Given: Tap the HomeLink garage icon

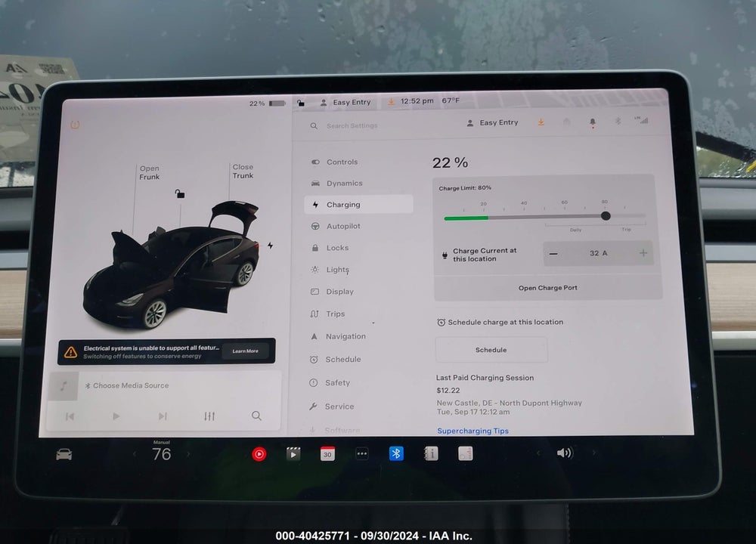Looking at the screenshot, I should point(566,122).
